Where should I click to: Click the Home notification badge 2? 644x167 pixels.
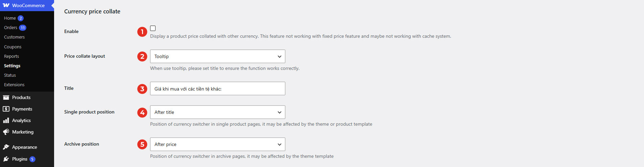click(x=21, y=18)
